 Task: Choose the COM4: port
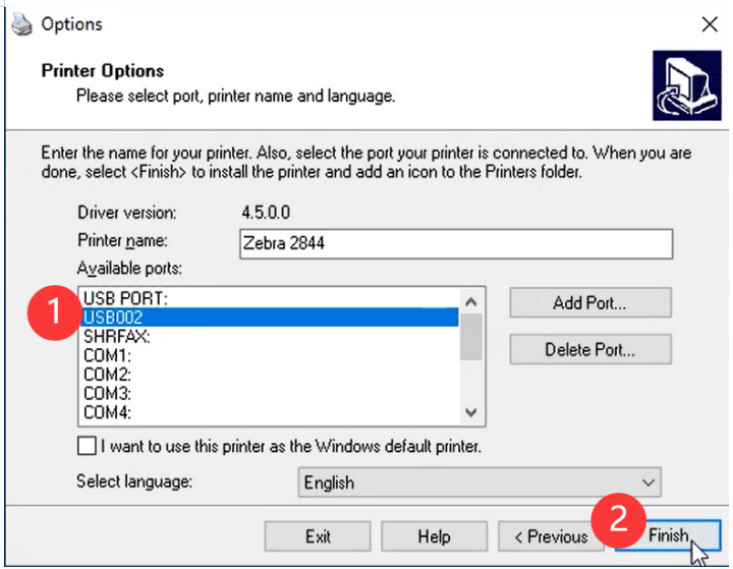tap(270, 413)
